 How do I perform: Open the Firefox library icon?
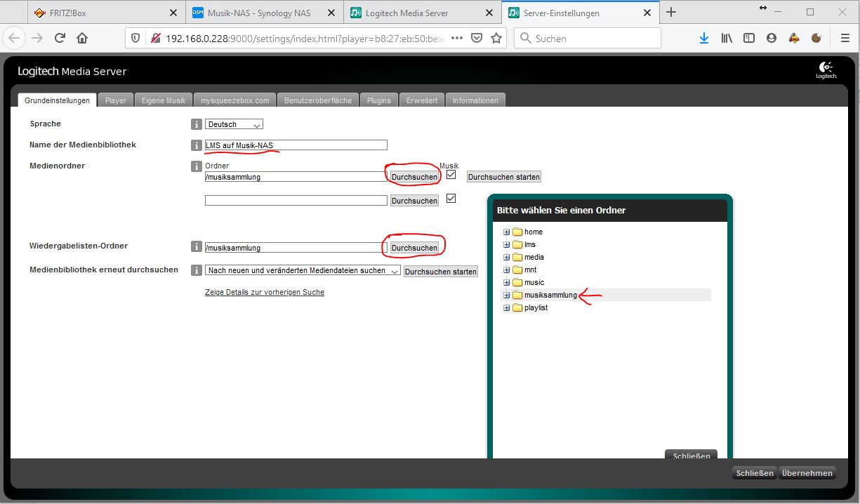(727, 39)
